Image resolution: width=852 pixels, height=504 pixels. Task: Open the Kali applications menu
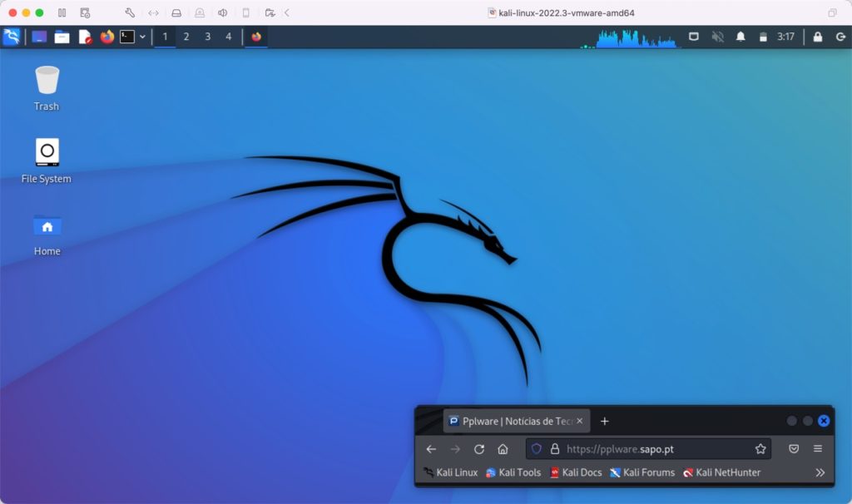pos(12,37)
